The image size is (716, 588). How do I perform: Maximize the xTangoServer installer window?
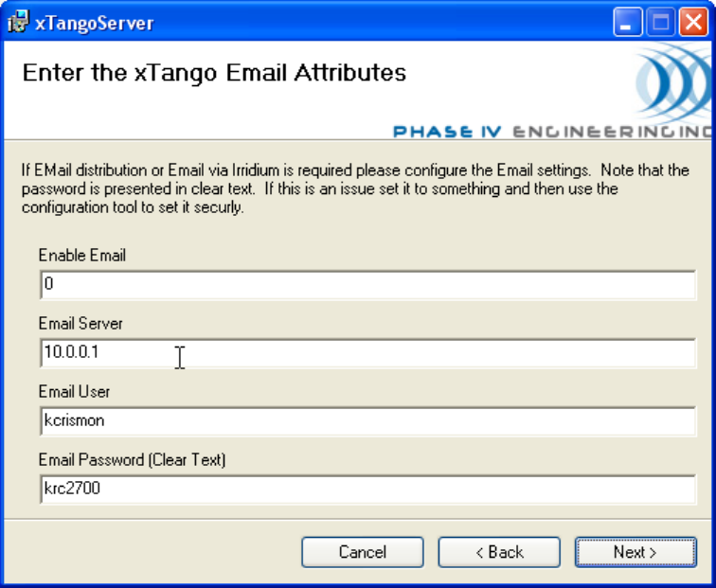pos(661,23)
